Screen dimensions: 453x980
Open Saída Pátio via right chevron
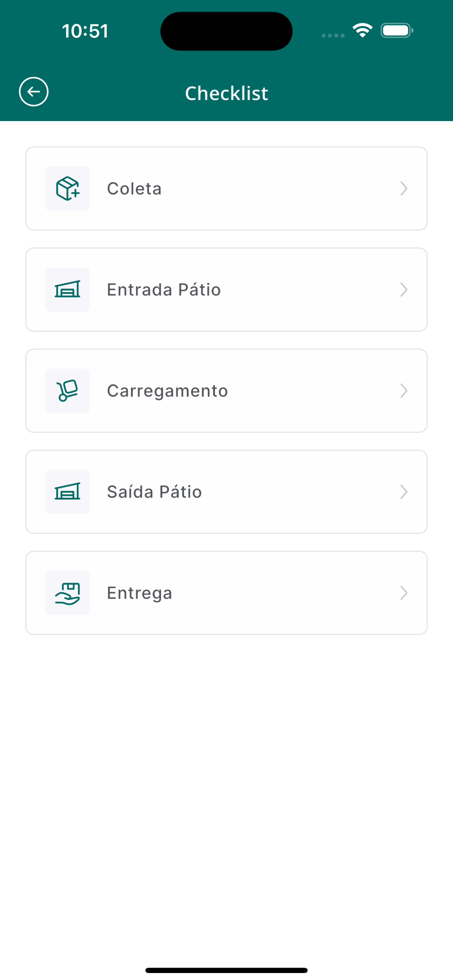[x=404, y=492]
